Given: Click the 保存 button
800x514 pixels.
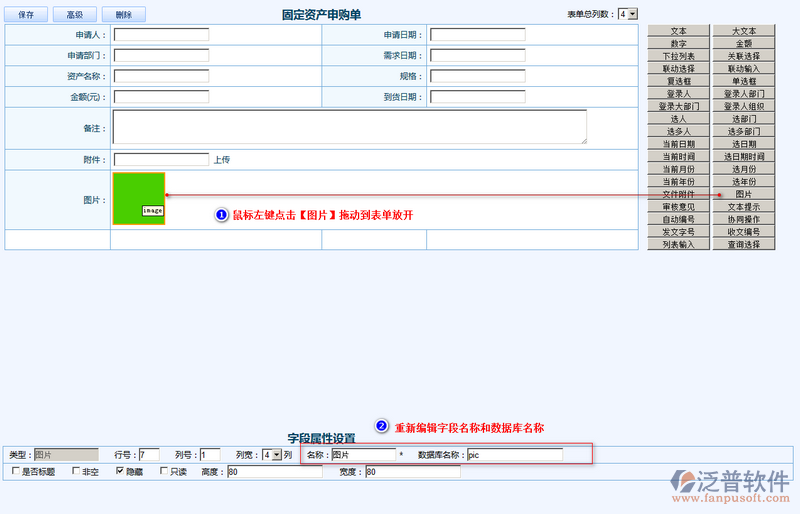Looking at the screenshot, I should 26,15.
